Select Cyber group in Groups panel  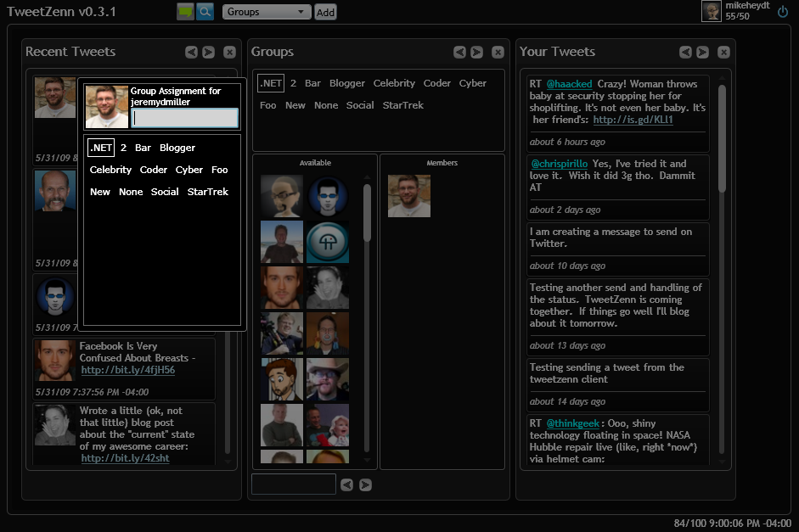pos(473,83)
